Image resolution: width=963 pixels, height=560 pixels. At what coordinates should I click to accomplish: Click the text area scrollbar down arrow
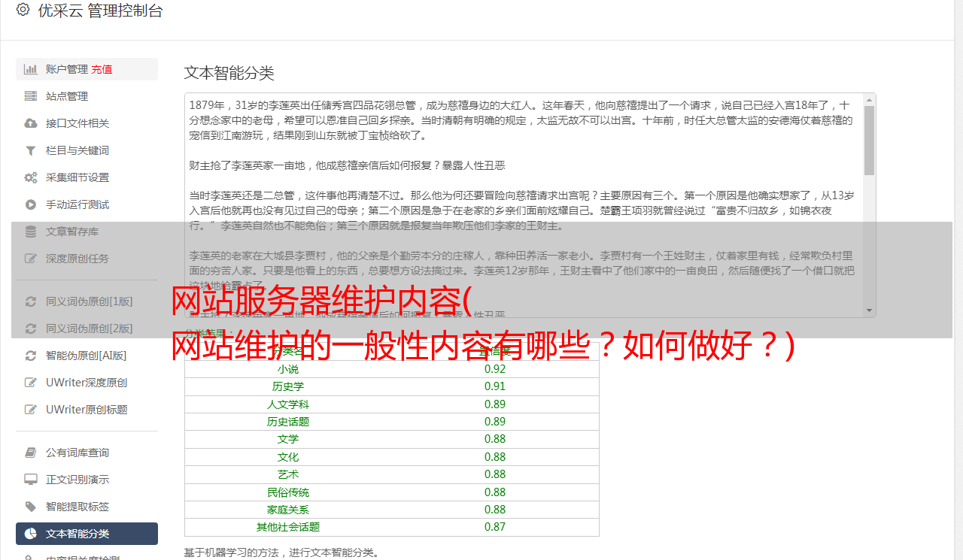coord(870,310)
